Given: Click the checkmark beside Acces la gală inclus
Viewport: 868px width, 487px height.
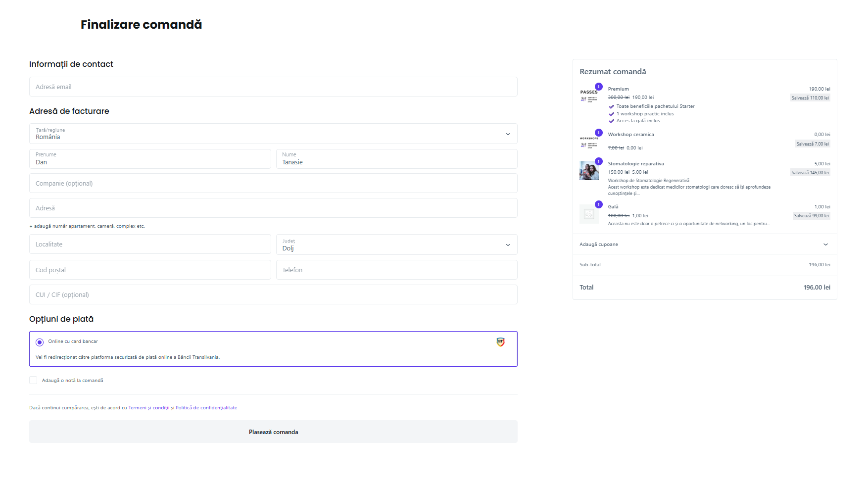Looking at the screenshot, I should point(612,121).
